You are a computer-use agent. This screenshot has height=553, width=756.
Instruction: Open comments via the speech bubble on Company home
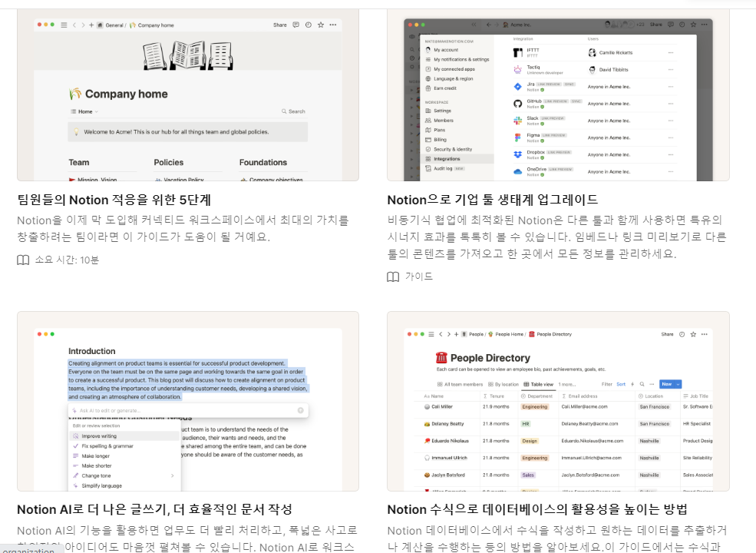coord(295,25)
